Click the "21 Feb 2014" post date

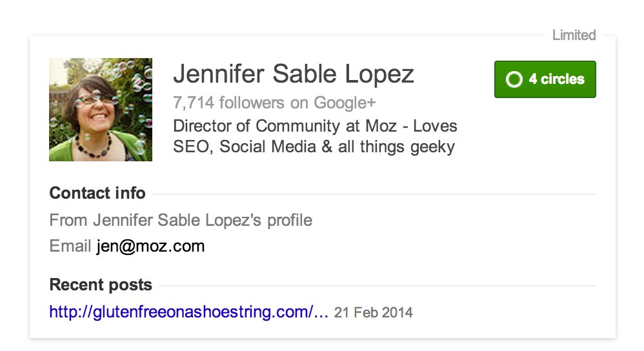click(374, 313)
